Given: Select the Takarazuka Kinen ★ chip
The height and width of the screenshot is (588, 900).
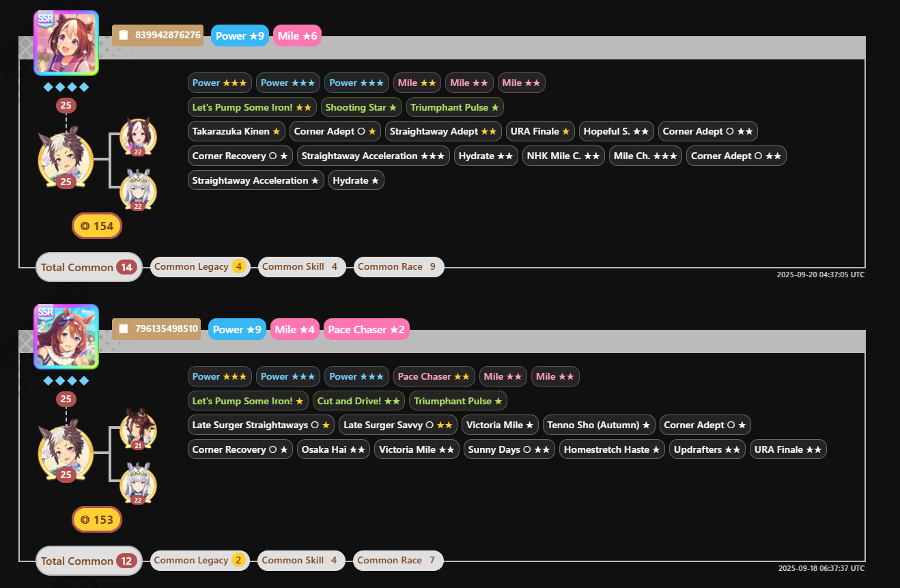Looking at the screenshot, I should click(236, 131).
